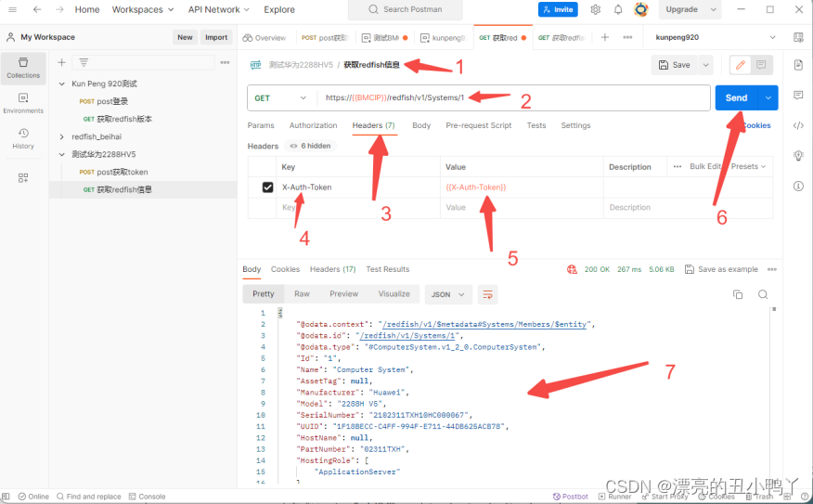Screen dimensions: 813x504
Task: Click the blue Send button
Action: click(736, 97)
